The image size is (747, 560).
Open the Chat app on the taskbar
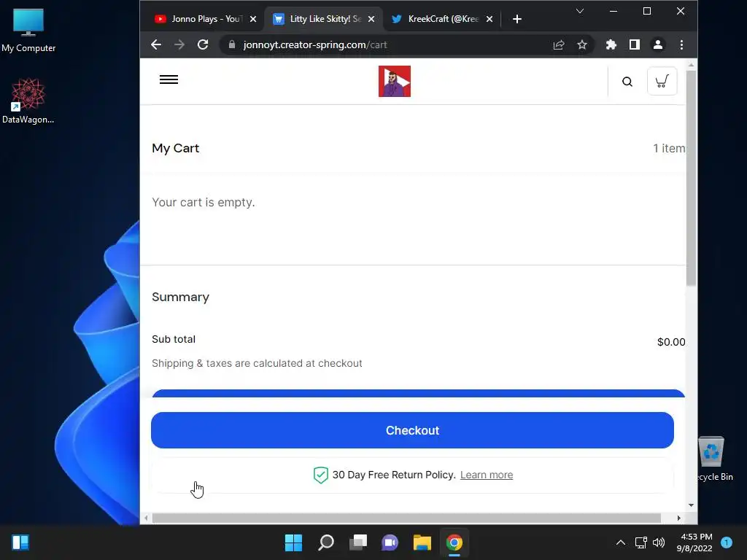point(390,542)
